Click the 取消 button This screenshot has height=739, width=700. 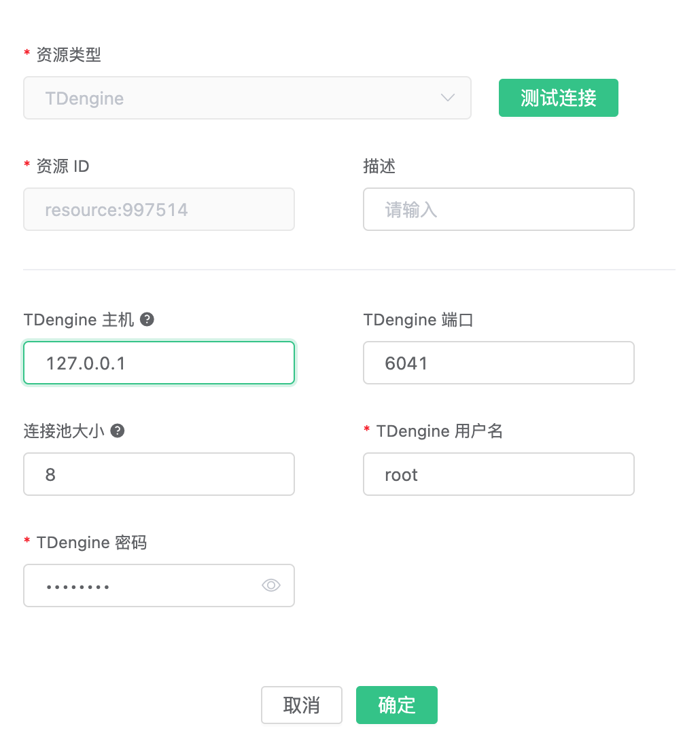(302, 705)
